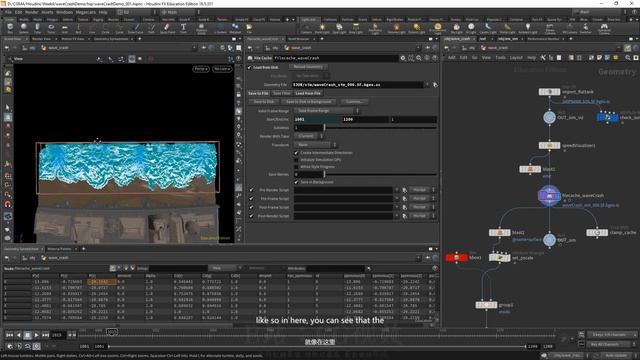
Task: Select the red bbox1 node
Action: coord(456,258)
